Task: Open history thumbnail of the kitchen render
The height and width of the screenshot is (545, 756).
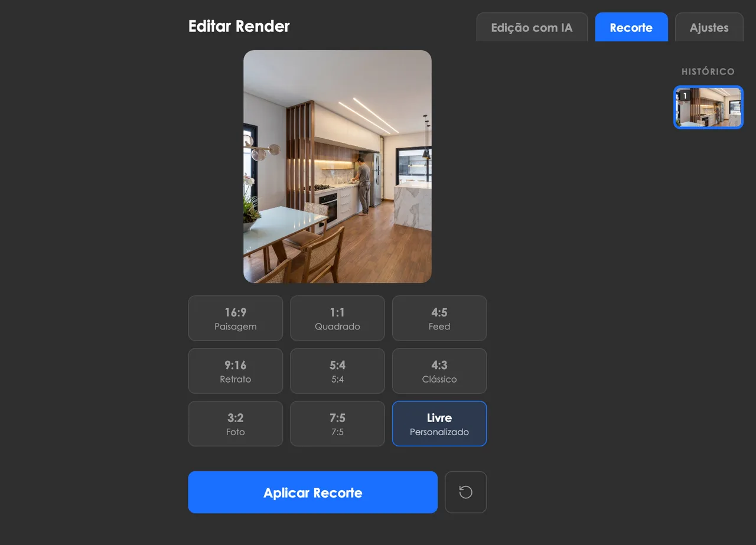Action: (x=708, y=107)
